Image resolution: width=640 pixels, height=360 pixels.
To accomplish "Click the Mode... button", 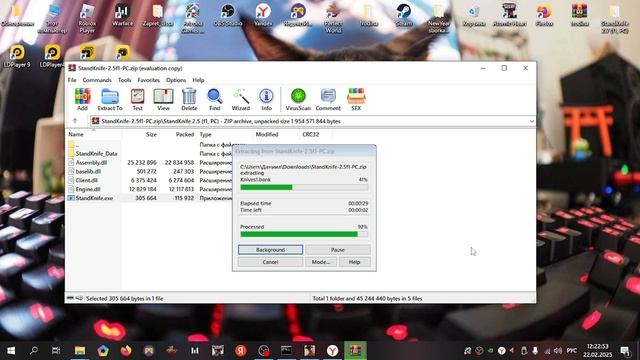I will click(x=321, y=262).
